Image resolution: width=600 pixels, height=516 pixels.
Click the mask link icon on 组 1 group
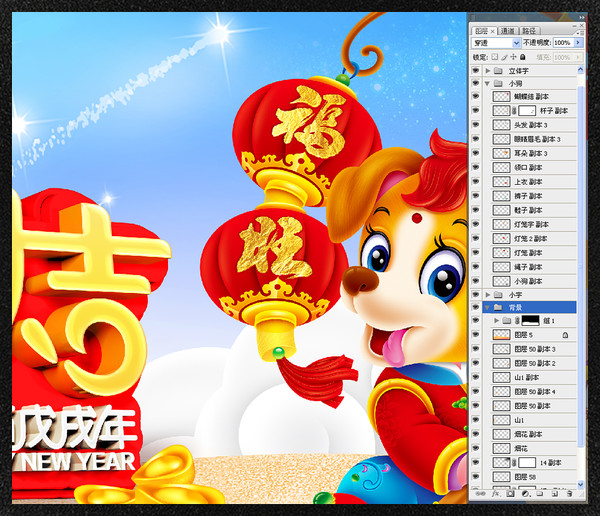517,320
